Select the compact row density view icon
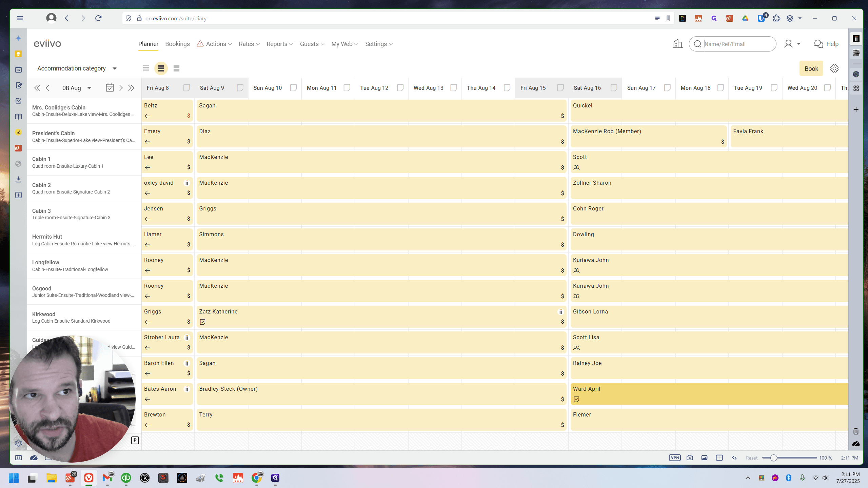868x488 pixels. click(146, 68)
